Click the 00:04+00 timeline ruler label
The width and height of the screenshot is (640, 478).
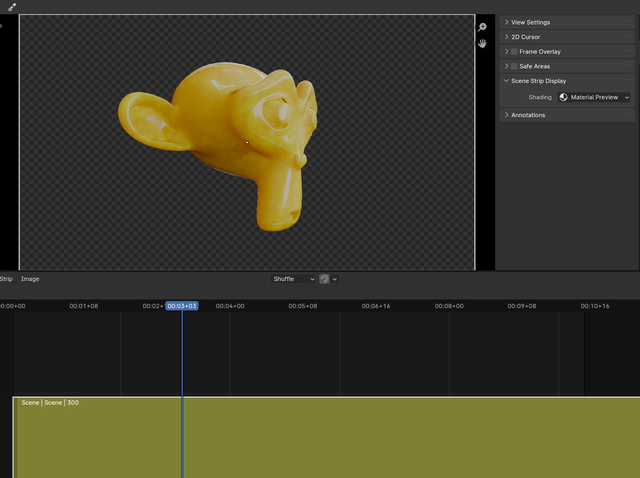pyautogui.click(x=230, y=306)
